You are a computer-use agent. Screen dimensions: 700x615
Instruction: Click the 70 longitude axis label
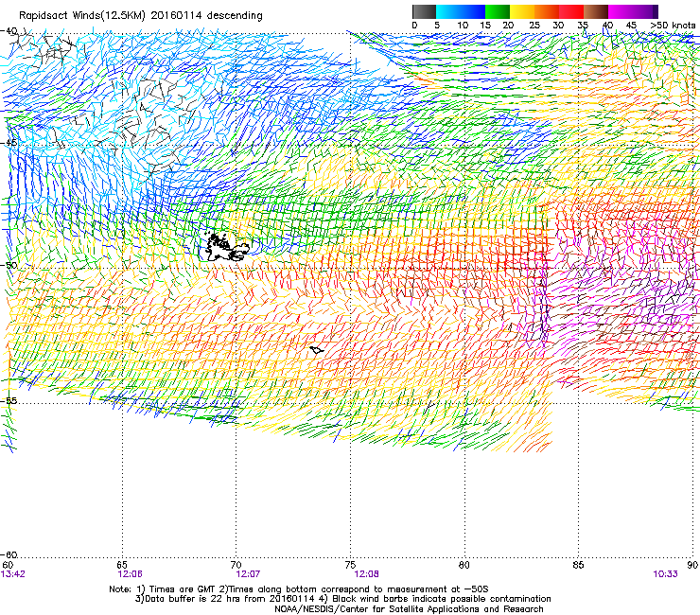click(x=236, y=566)
